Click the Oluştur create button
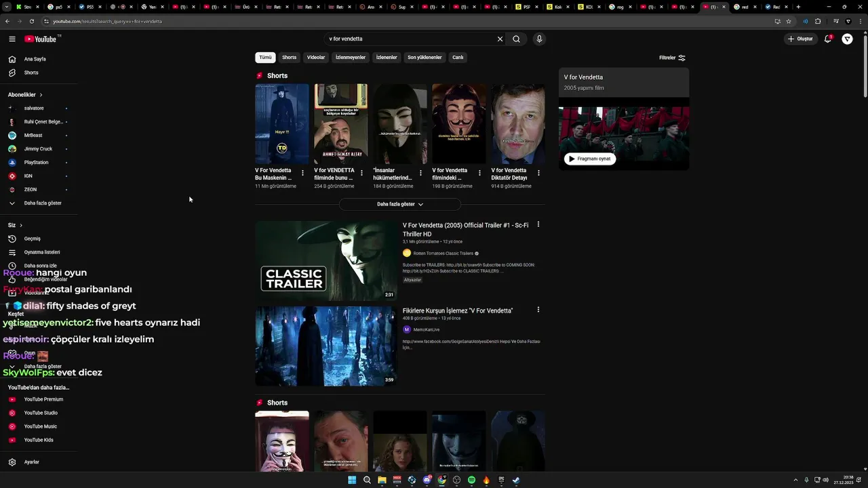Viewport: 868px width, 488px height. [800, 39]
